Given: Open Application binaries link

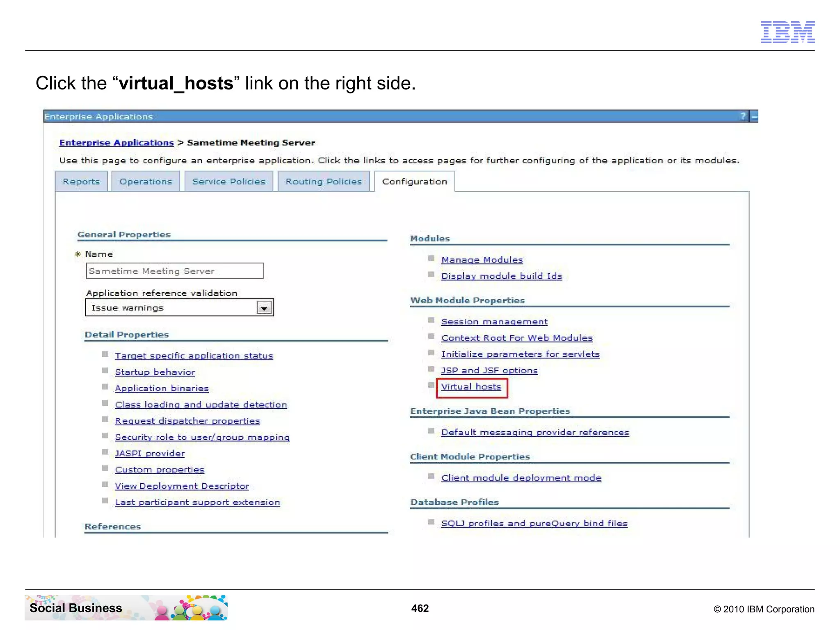Looking at the screenshot, I should 162,388.
